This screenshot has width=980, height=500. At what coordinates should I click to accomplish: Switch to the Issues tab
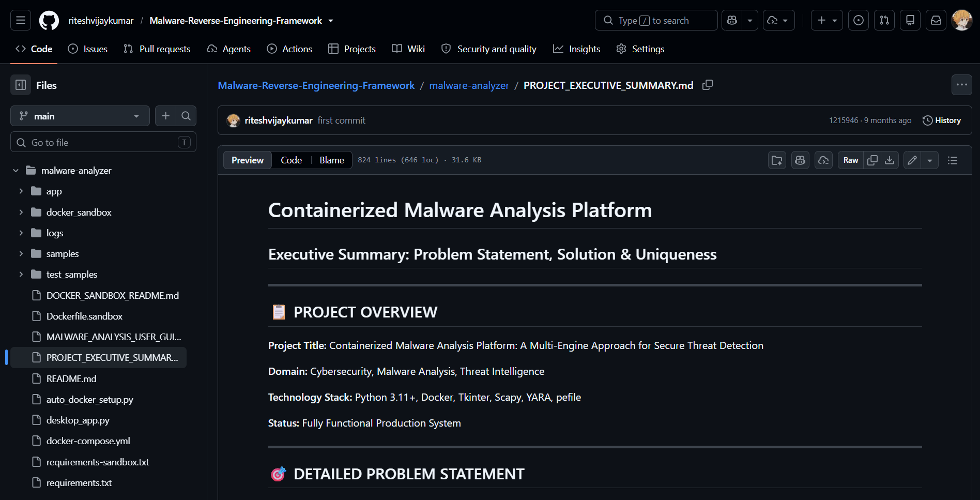[x=88, y=49]
